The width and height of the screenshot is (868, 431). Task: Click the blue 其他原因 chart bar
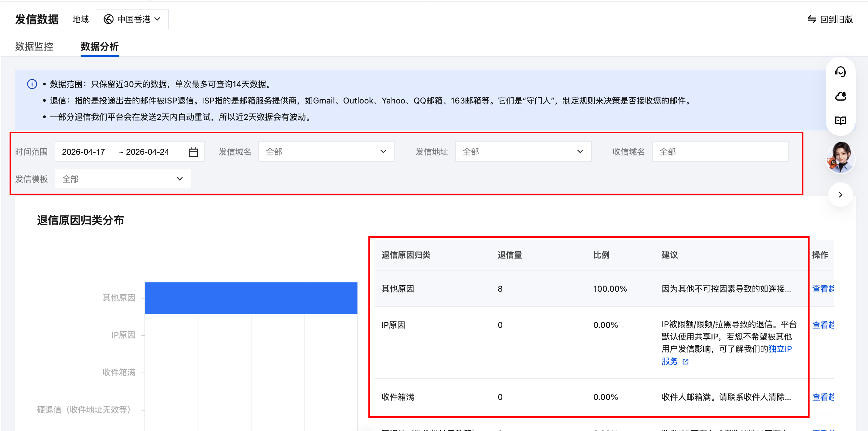point(251,298)
